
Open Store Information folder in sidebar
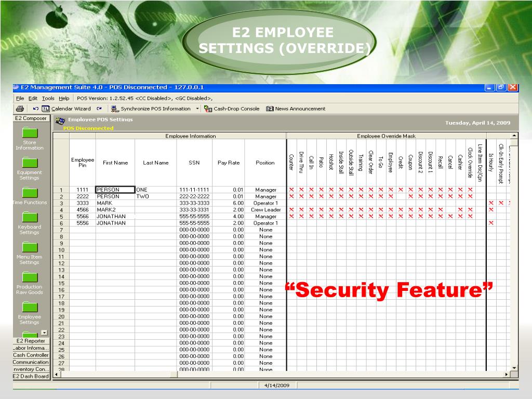[x=30, y=139]
